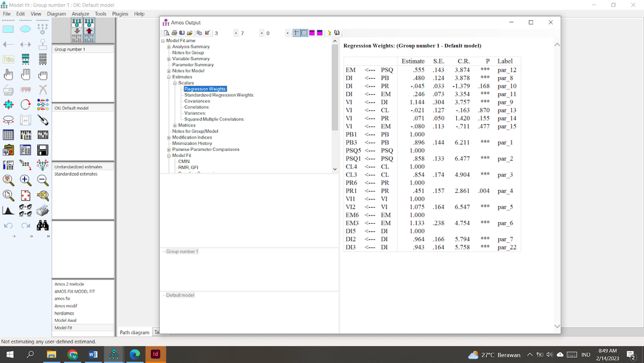Open the Multiple-group analysis icon
The height and width of the screenshot is (363, 644).
pos(26,211)
